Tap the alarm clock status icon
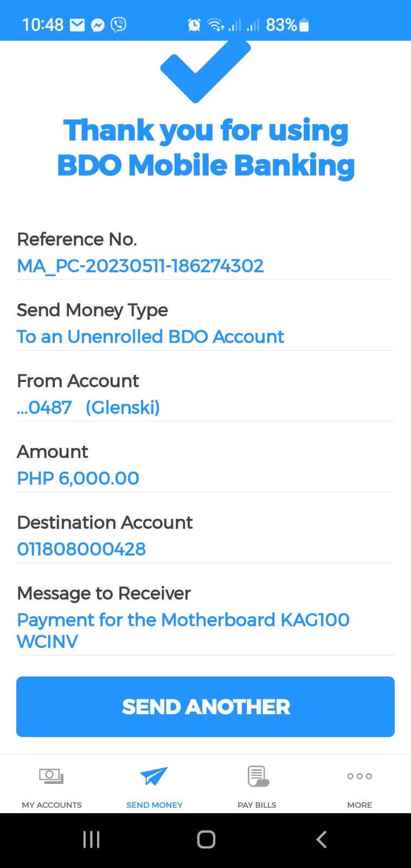Viewport: 411px width, 868px height. pyautogui.click(x=194, y=25)
